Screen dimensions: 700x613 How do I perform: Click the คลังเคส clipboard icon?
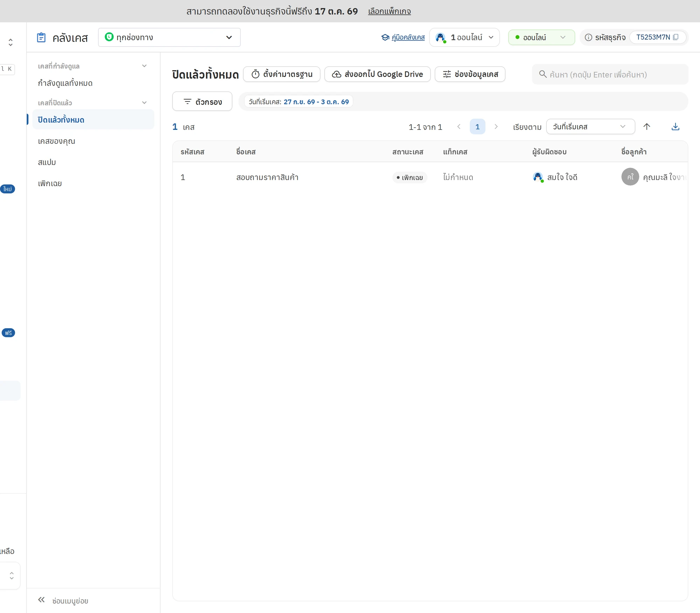coord(41,37)
